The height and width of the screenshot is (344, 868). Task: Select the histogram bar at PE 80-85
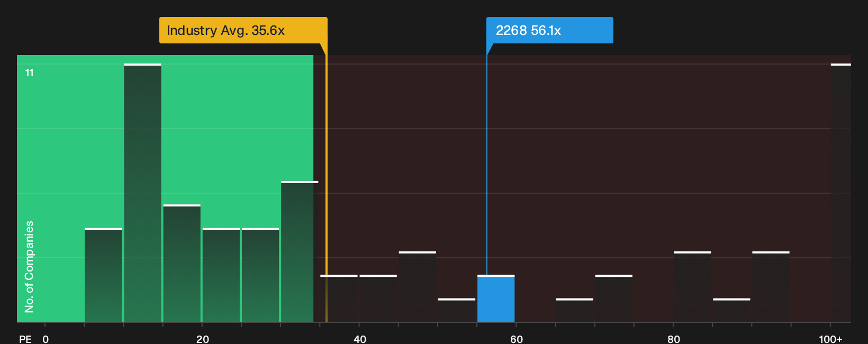tap(692, 287)
